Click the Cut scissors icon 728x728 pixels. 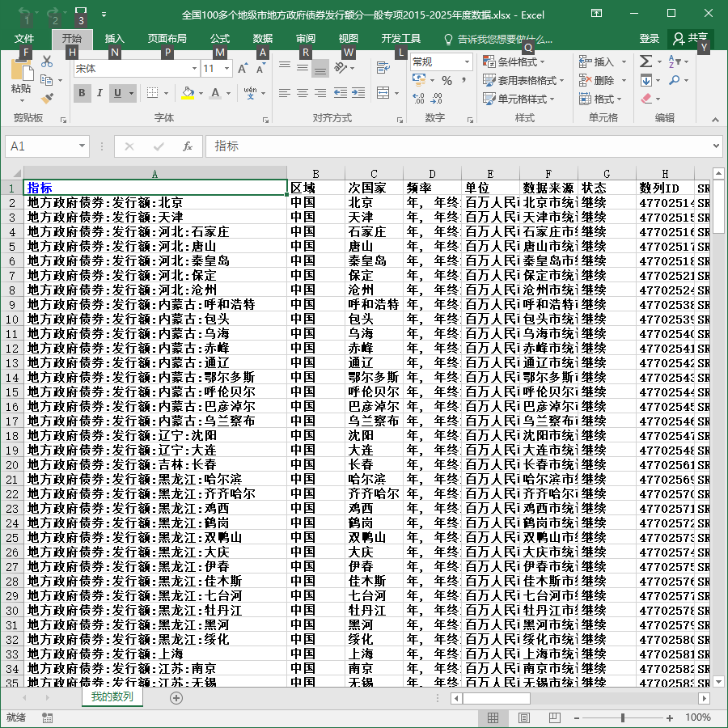click(x=47, y=61)
